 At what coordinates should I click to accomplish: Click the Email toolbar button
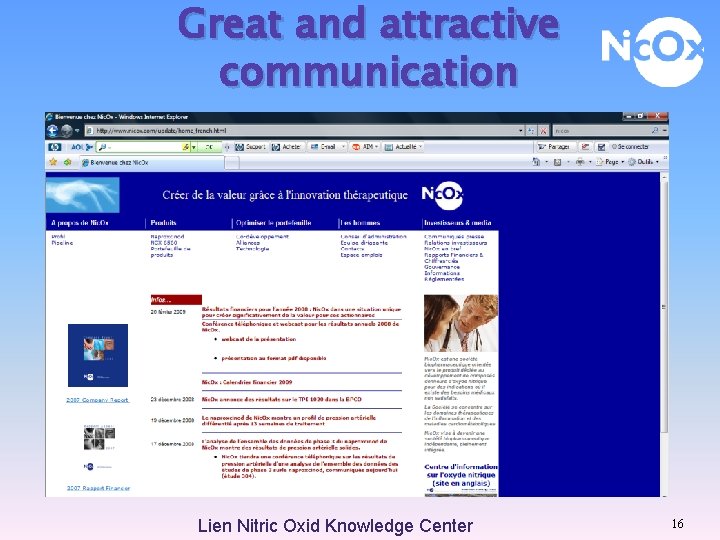[323, 147]
